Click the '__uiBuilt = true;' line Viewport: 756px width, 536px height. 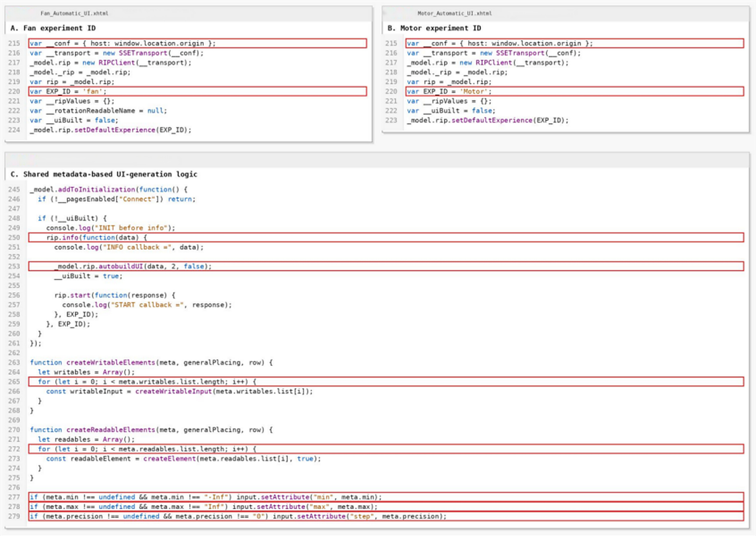tap(88, 276)
